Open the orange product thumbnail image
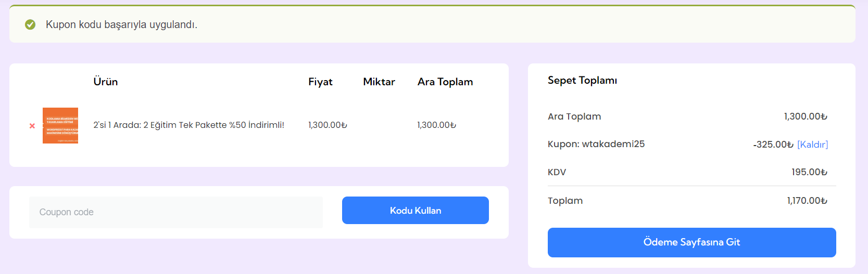Image resolution: width=868 pixels, height=274 pixels. pos(60,125)
